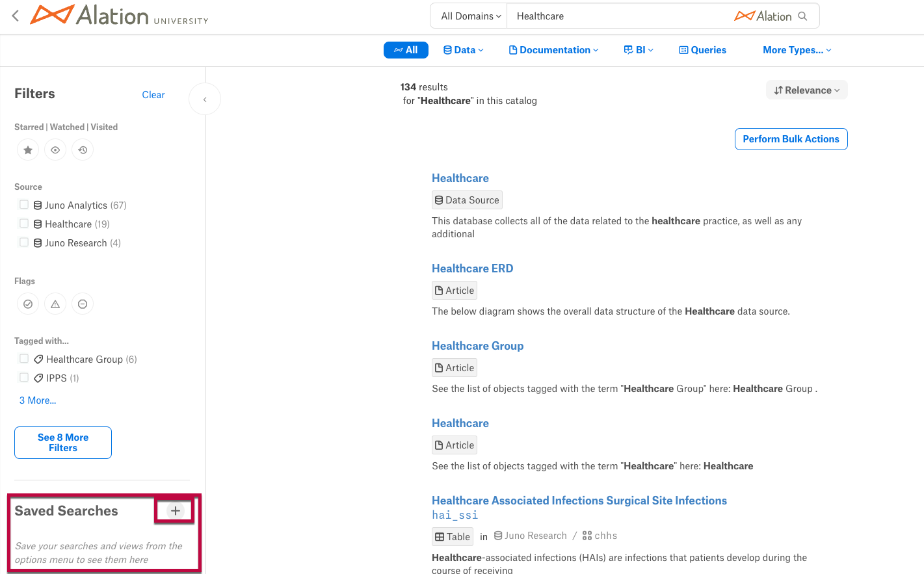Click See 8 More Filters button
924x574 pixels.
(63, 443)
